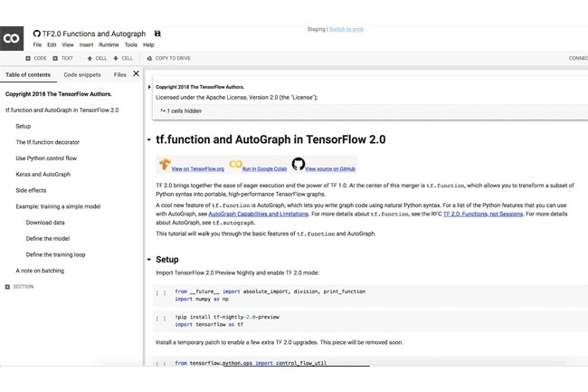588x392 pixels.
Task: Collapse the tf.function and AutoGraph heading section
Action: pos(149,139)
